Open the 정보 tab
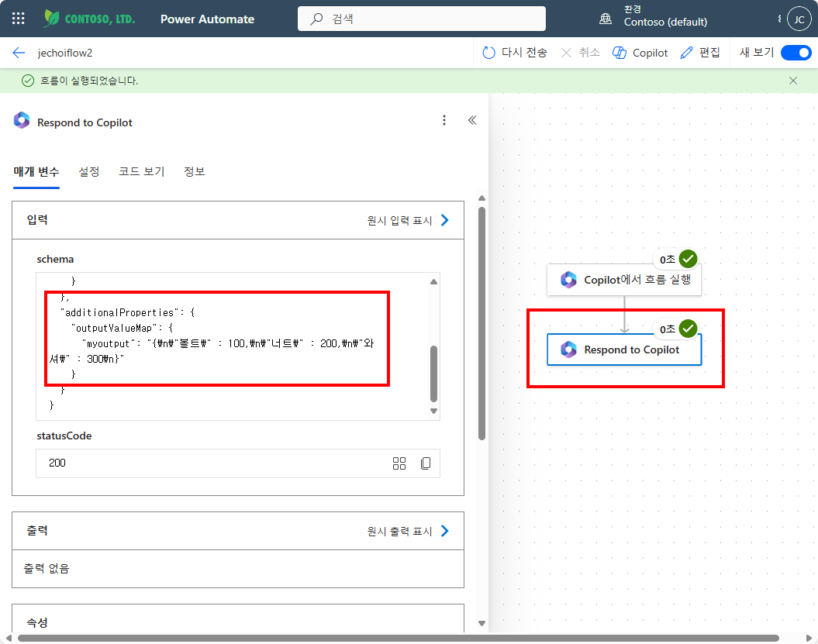Viewport: 818px width, 644px height. 195,171
